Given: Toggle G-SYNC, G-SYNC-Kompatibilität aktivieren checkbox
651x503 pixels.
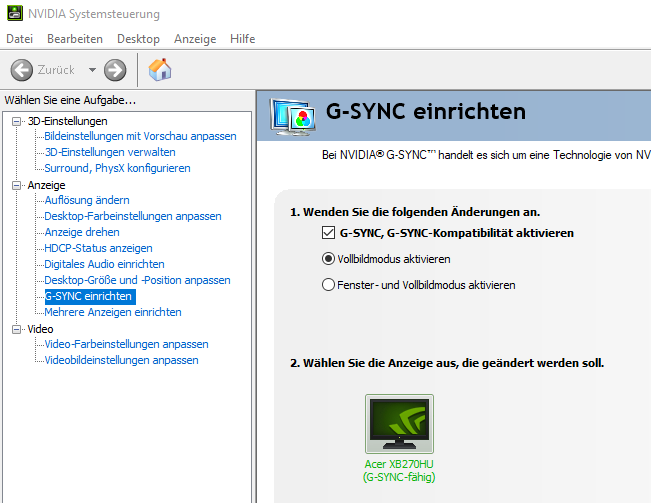Looking at the screenshot, I should [328, 233].
